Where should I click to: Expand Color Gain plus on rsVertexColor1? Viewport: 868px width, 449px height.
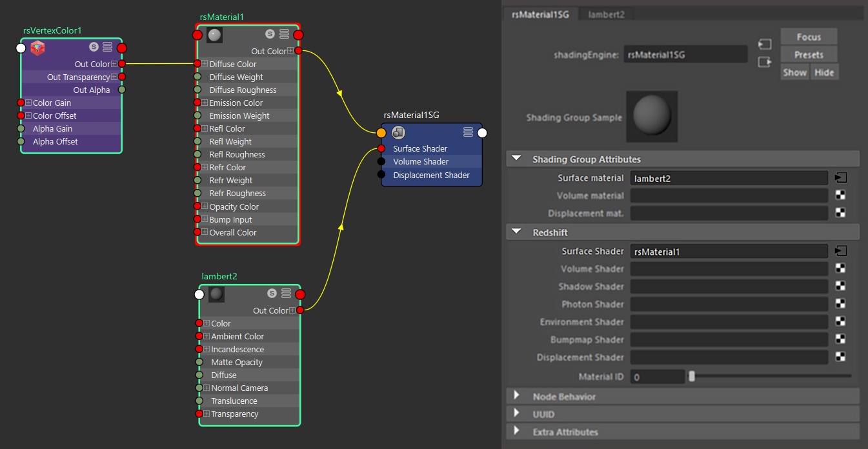pos(28,103)
